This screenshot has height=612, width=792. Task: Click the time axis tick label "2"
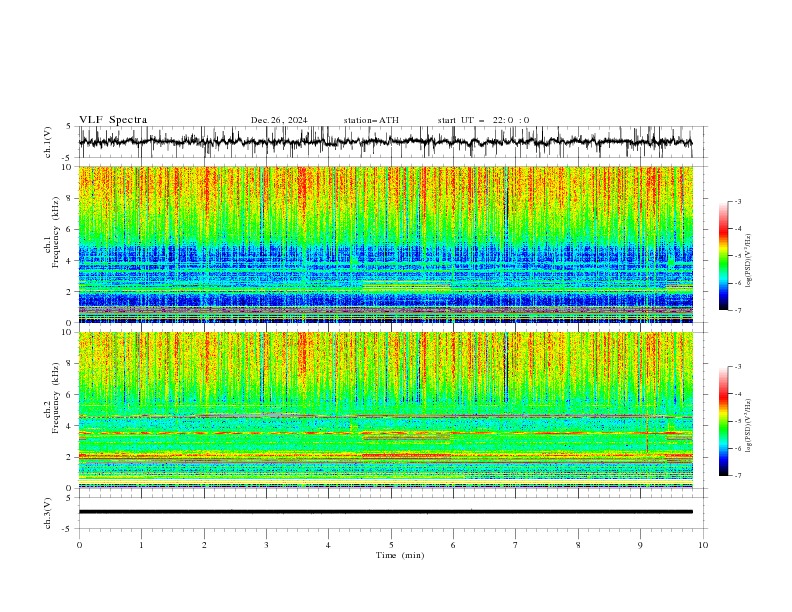pyautogui.click(x=204, y=545)
